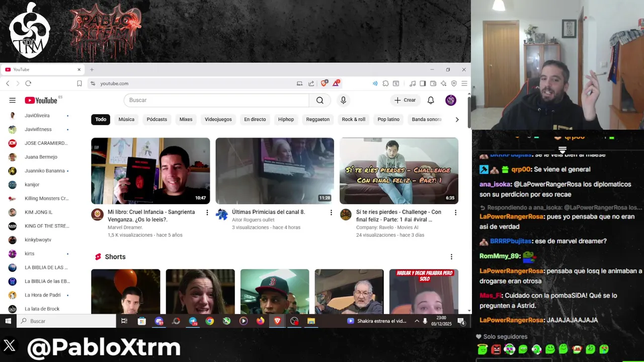This screenshot has height=362, width=644.
Task: Open the Brave wallet icon
Action: (433, 83)
